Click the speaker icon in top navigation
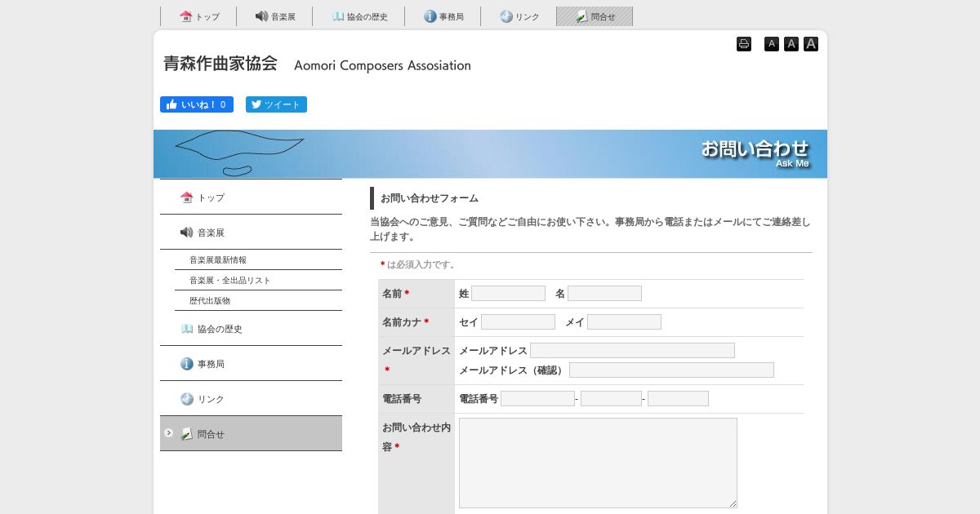 tap(261, 16)
